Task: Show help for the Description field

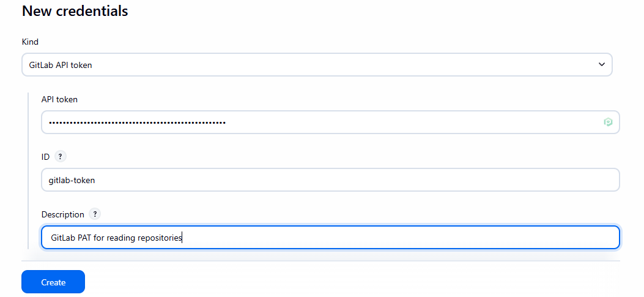Action: (x=95, y=214)
